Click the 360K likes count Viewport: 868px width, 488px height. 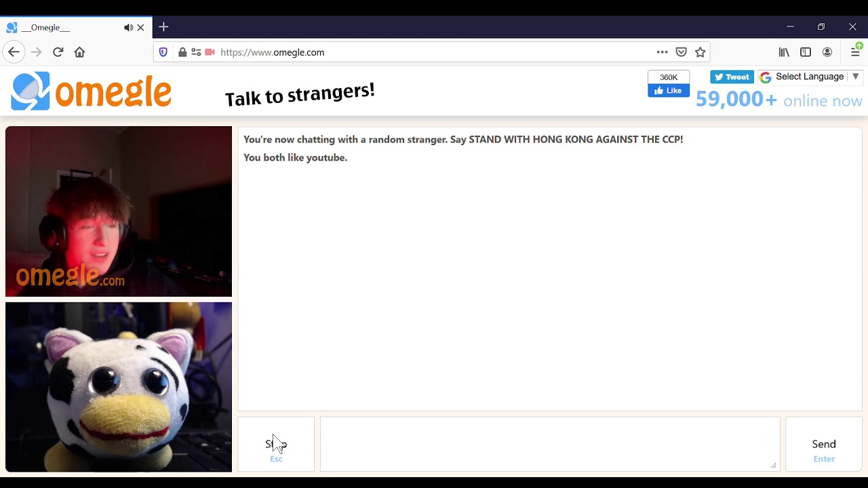(x=669, y=77)
